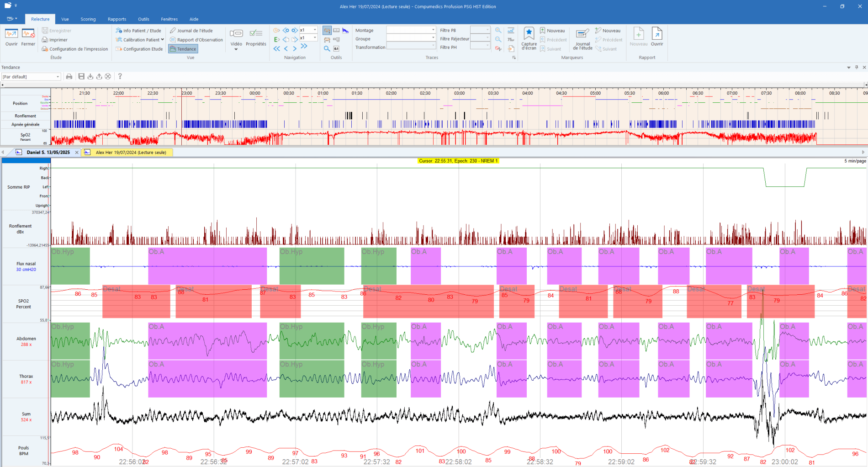
Task: Click the help question mark in Tendance toolbar
Action: (120, 76)
